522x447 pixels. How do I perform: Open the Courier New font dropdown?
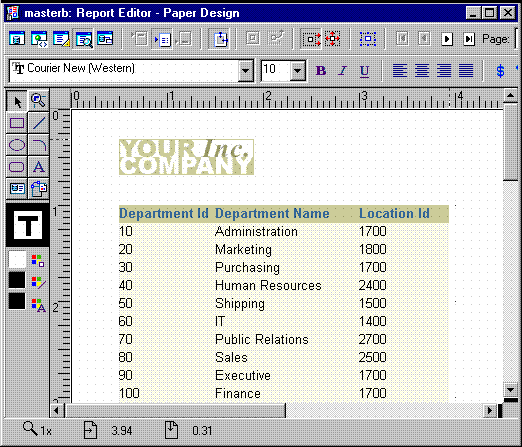coord(246,71)
